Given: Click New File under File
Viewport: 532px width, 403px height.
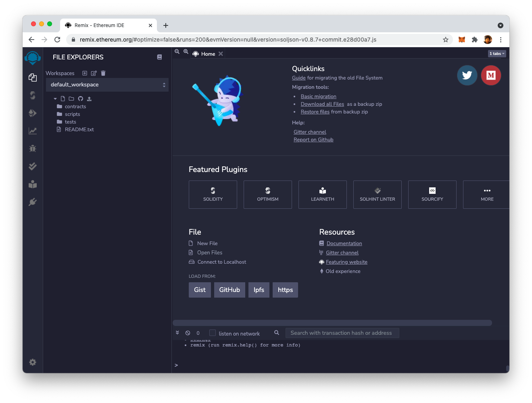Looking at the screenshot, I should (x=207, y=243).
